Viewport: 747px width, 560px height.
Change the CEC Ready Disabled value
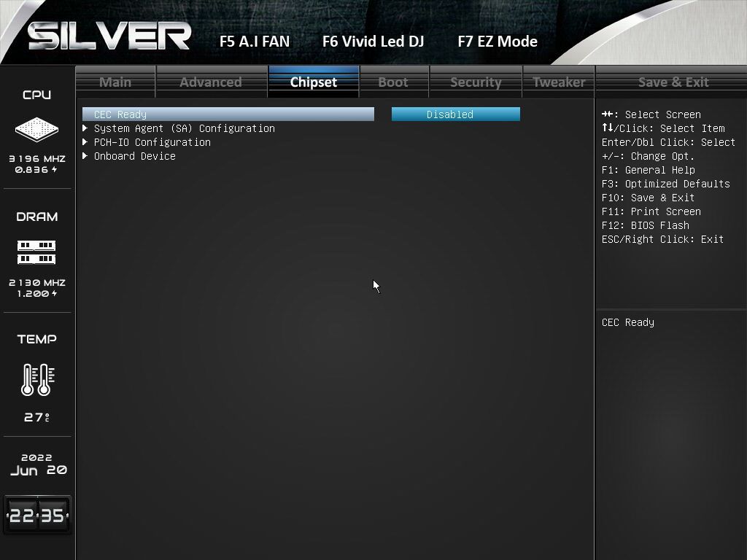click(455, 114)
